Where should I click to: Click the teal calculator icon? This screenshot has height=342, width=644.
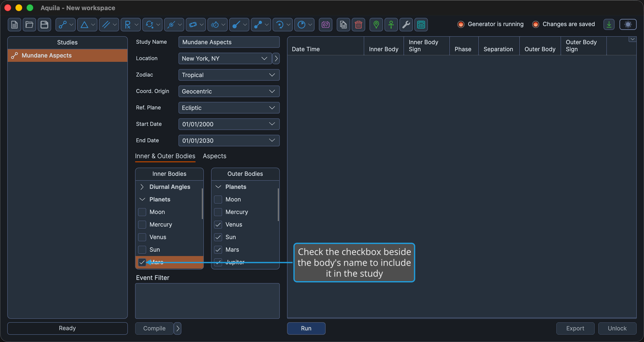(x=421, y=25)
